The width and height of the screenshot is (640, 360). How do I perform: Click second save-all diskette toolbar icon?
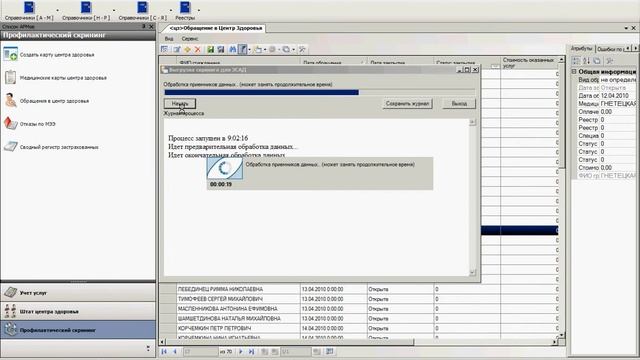[221, 49]
